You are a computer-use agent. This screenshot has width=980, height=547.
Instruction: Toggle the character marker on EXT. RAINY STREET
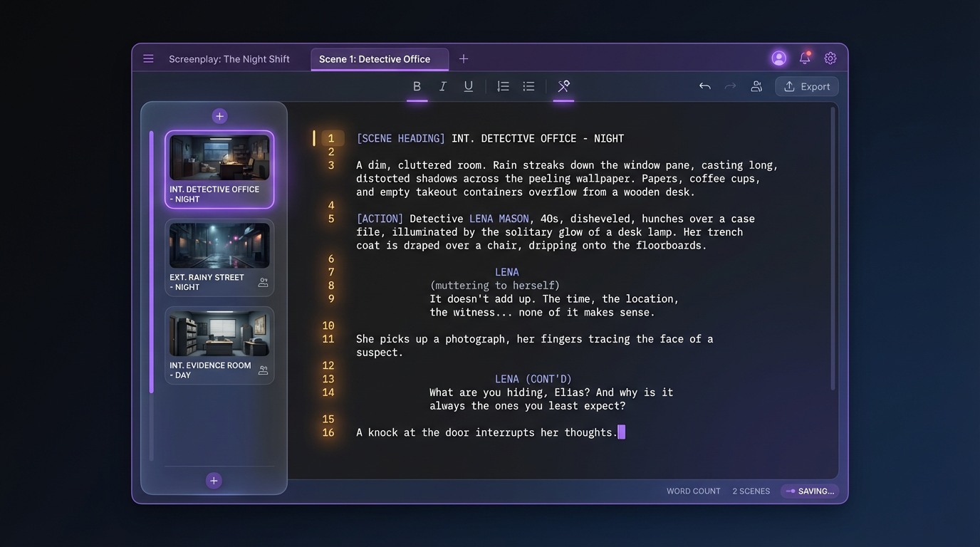coord(264,282)
